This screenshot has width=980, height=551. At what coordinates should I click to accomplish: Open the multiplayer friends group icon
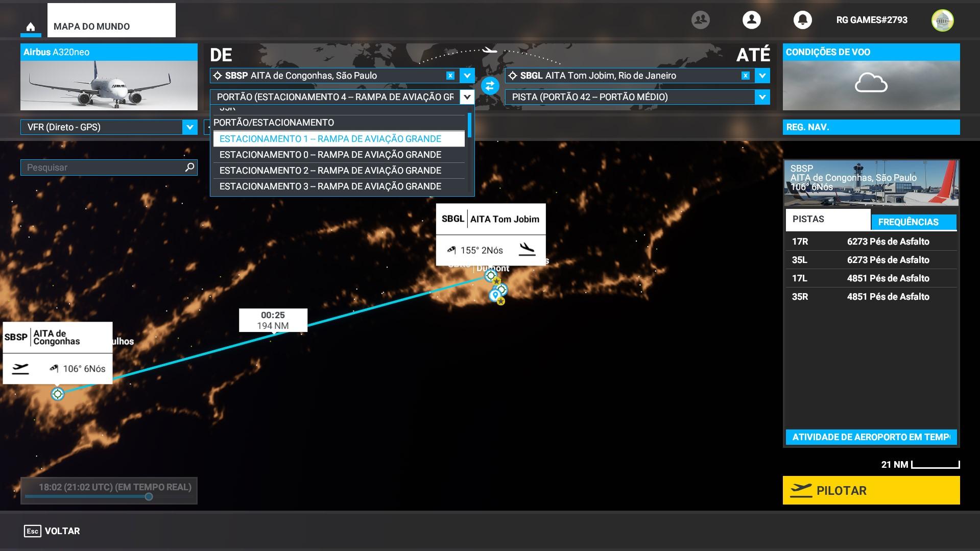(x=700, y=20)
